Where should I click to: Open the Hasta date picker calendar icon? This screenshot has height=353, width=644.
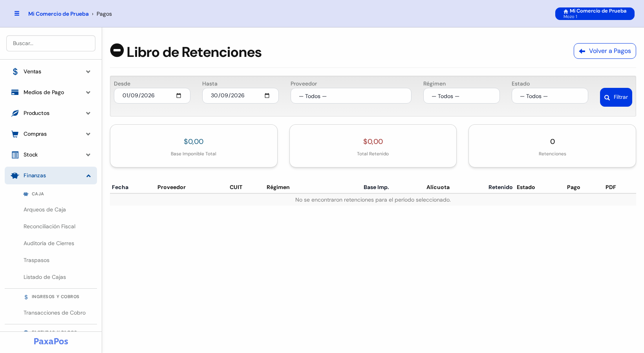coord(267,96)
